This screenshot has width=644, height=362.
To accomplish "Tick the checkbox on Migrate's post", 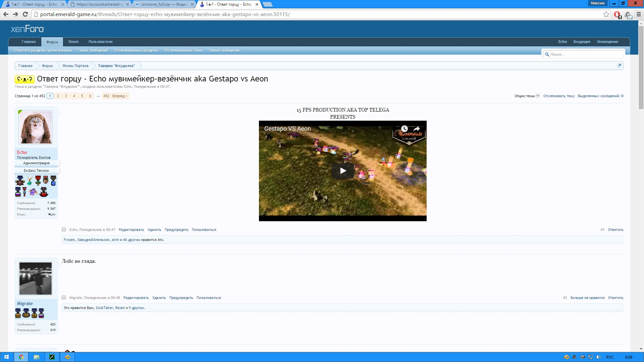I will coord(64,298).
